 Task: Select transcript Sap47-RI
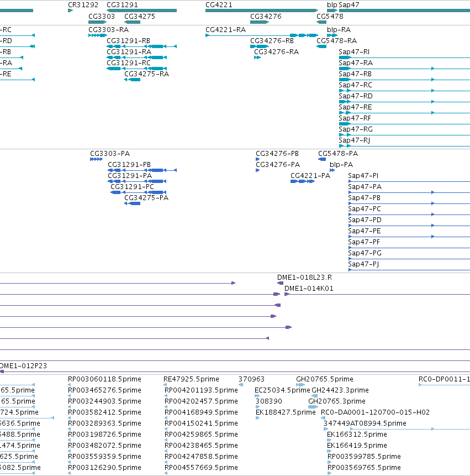(x=354, y=52)
